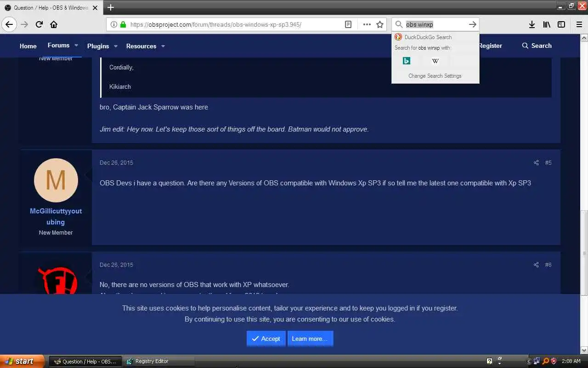Open McGillicuttyyoutubing user profile link
The image size is (588, 368).
(56, 216)
